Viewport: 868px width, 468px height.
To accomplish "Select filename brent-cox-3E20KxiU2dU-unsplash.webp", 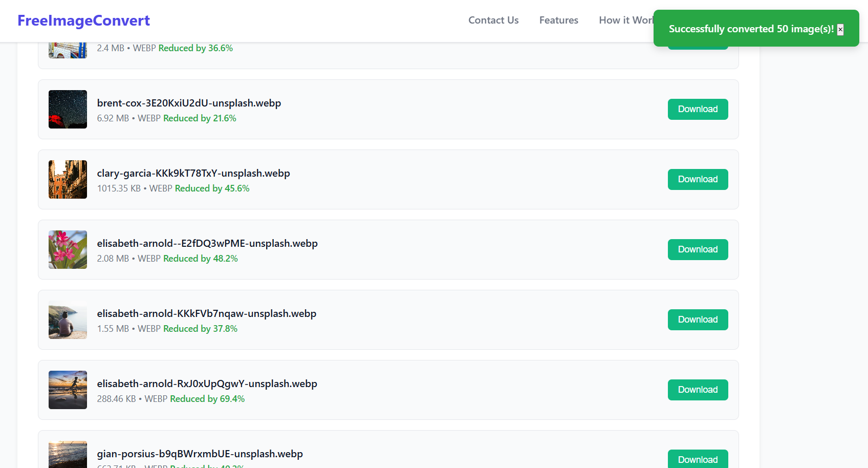I will click(189, 103).
